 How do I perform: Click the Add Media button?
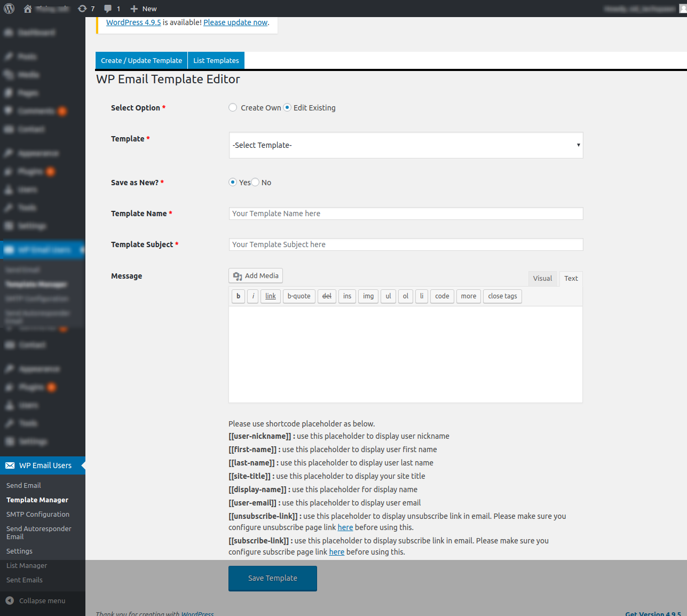click(256, 275)
